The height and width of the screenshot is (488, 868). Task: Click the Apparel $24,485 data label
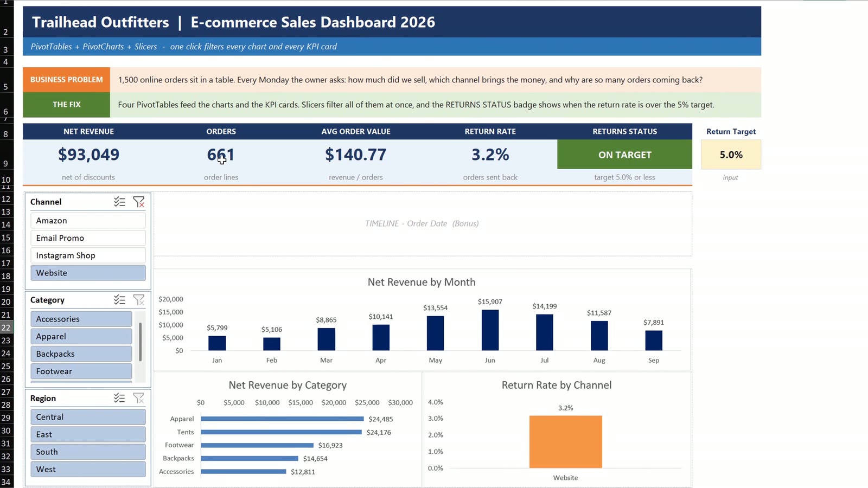pos(381,419)
